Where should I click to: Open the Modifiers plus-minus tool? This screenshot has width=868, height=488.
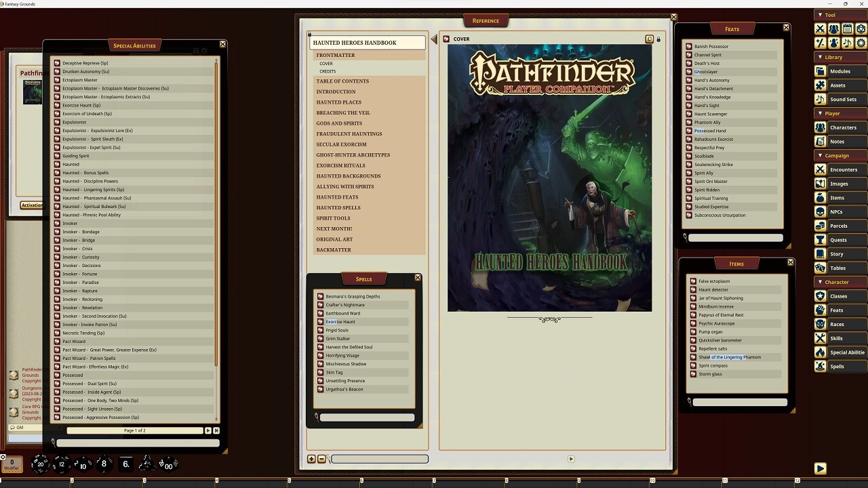[x=821, y=43]
